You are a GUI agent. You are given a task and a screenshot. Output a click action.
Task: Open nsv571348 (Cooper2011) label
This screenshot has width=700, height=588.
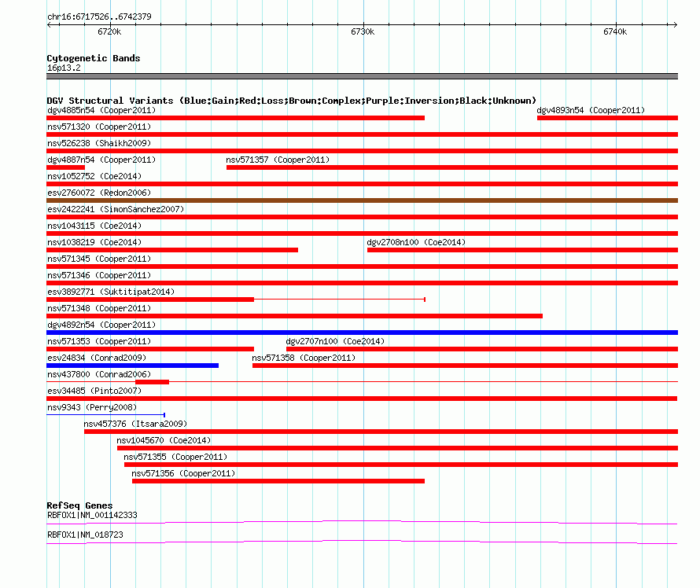pyautogui.click(x=99, y=308)
